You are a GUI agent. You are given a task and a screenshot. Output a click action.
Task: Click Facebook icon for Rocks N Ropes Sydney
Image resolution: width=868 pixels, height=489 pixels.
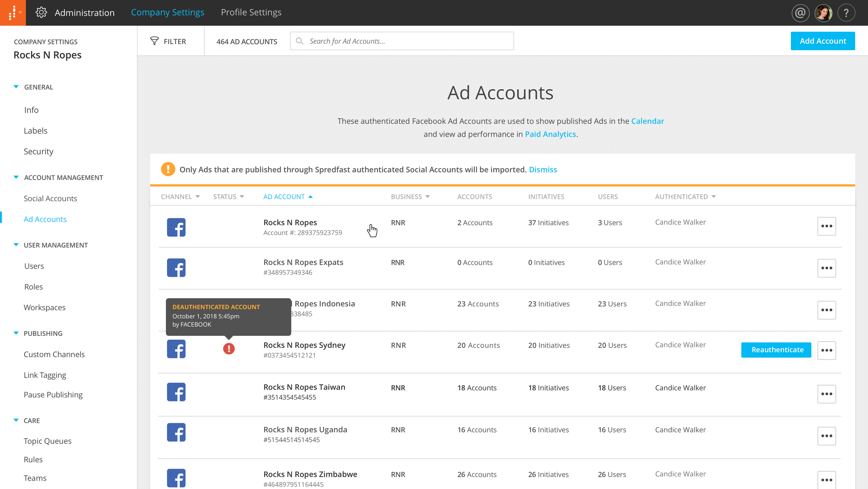click(176, 349)
